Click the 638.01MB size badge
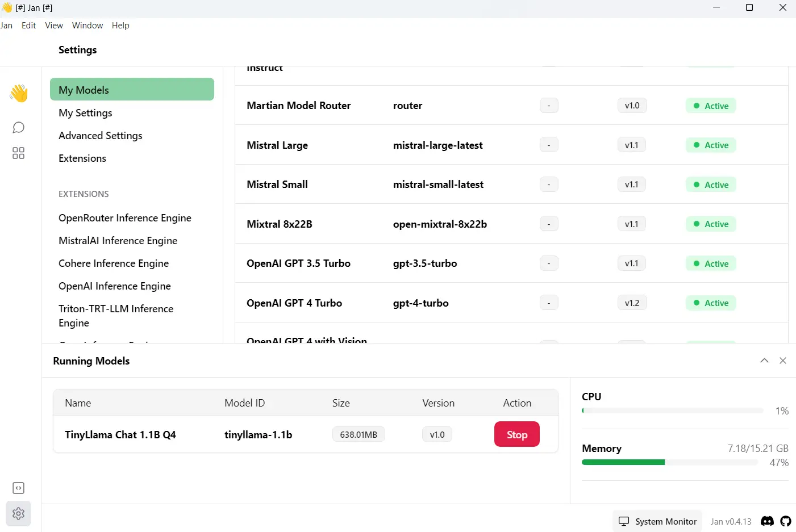This screenshot has height=532, width=796. click(x=359, y=434)
